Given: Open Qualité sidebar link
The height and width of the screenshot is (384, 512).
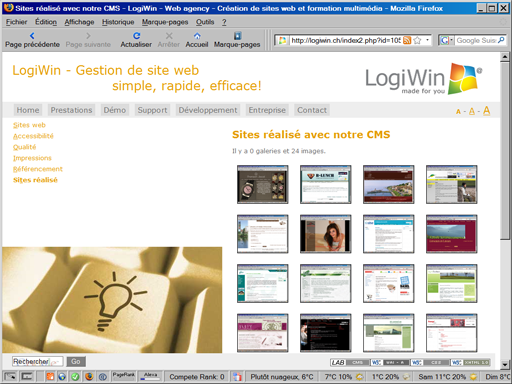Looking at the screenshot, I should pyautogui.click(x=25, y=147).
